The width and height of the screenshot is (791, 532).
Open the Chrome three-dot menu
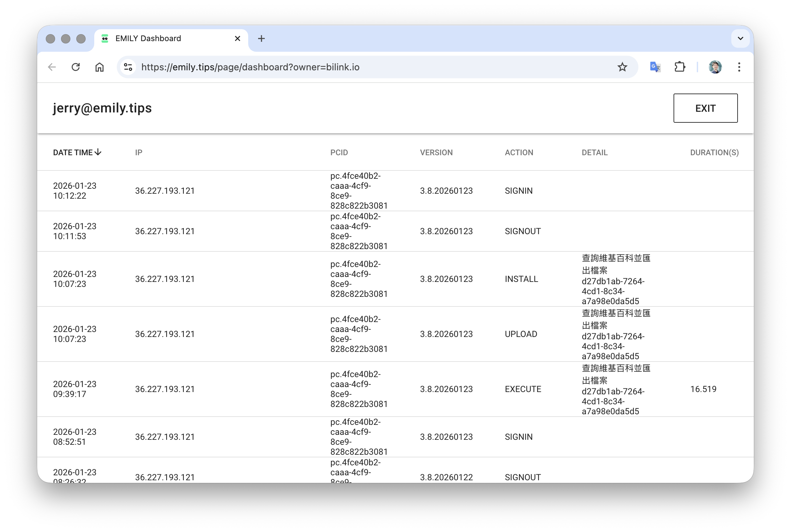tap(739, 67)
